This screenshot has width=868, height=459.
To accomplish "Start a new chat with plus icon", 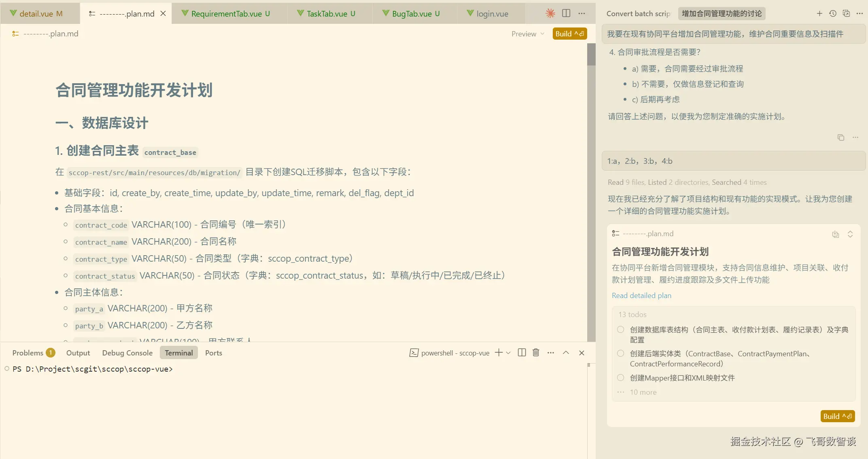I will [x=819, y=13].
